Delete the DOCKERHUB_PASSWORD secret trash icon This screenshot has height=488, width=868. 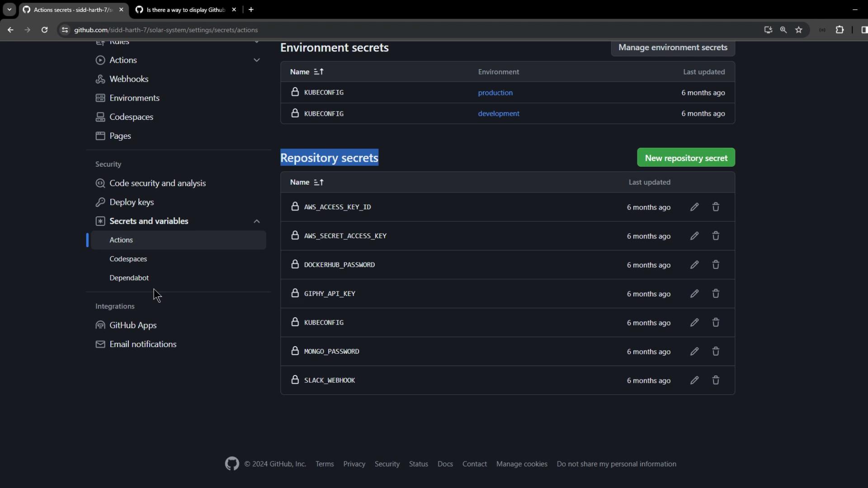(716, 265)
